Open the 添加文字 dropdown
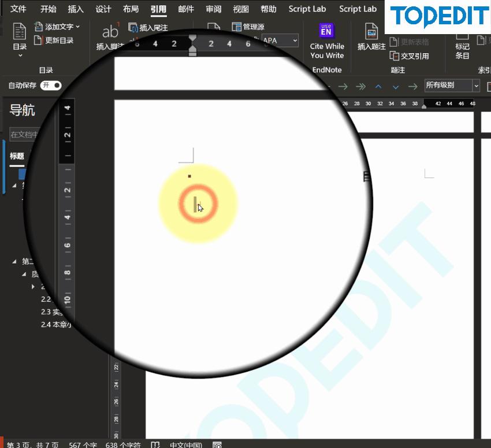 57,27
